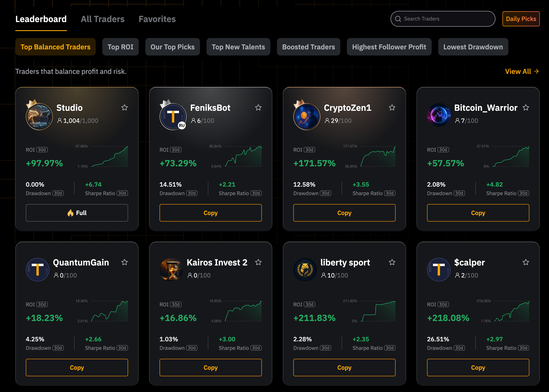Open Studio trader avatar
This screenshot has width=549, height=392.
point(39,117)
